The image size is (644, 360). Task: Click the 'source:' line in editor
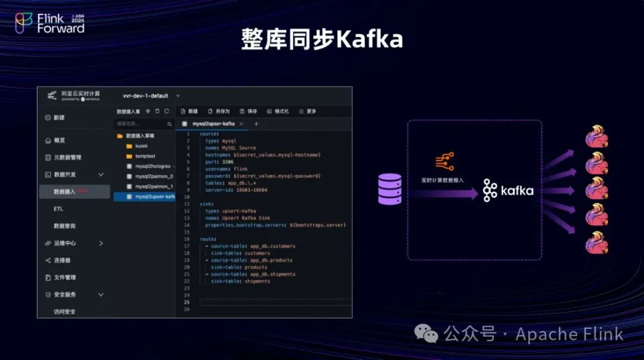tap(209, 134)
